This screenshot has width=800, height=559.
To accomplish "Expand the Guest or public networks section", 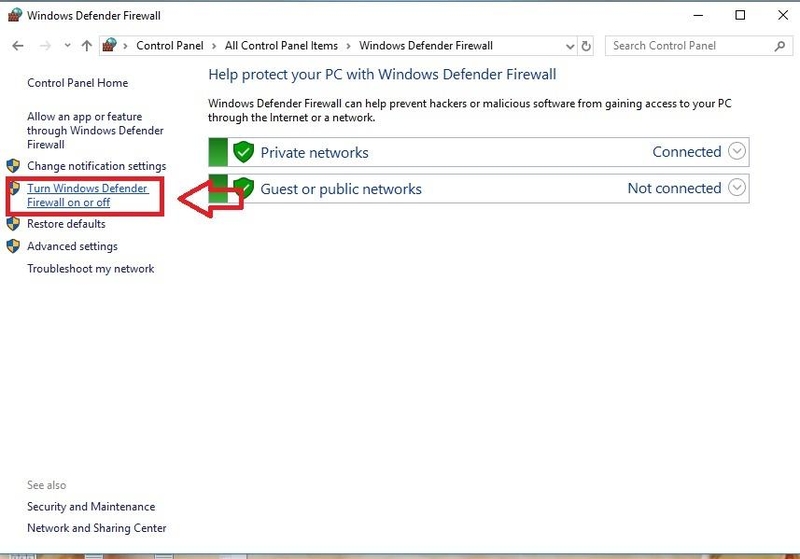I will coord(737,188).
